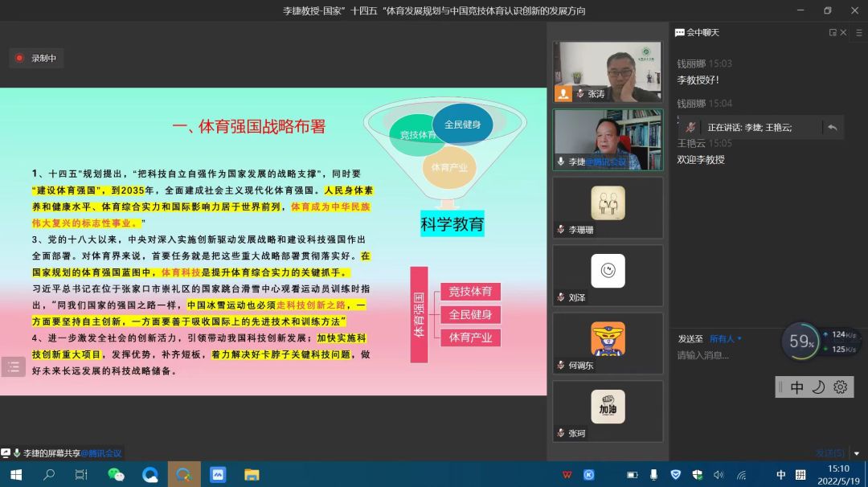Viewport: 868px width, 487px height.
Task: Click the red recording indicator (录制中)
Action: coord(35,58)
